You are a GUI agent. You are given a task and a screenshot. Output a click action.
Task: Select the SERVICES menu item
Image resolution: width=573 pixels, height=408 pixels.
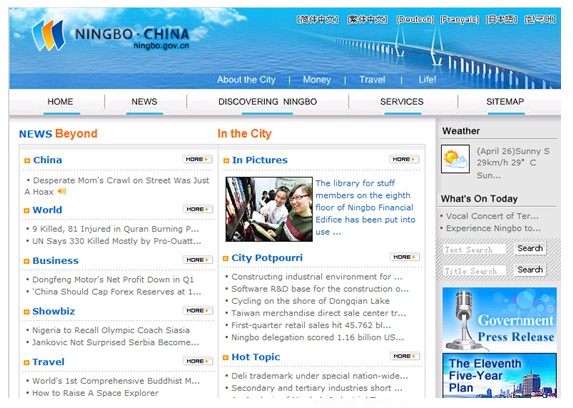[402, 102]
